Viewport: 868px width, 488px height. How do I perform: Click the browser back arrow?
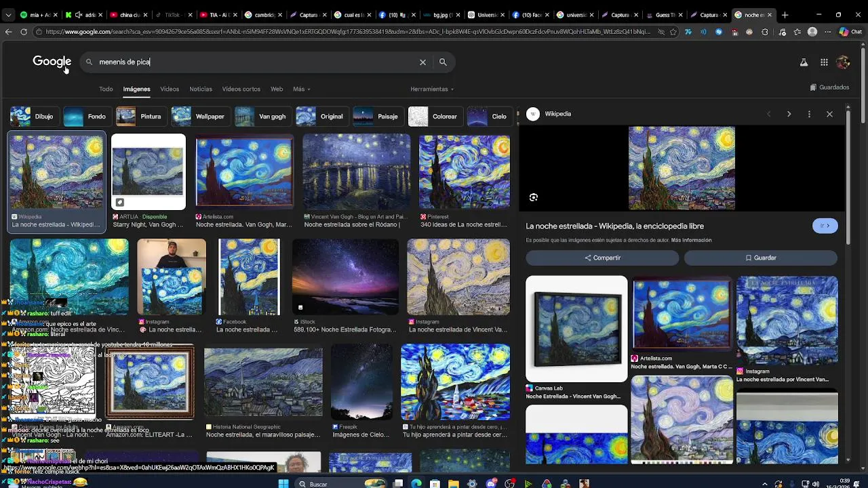[x=8, y=31]
